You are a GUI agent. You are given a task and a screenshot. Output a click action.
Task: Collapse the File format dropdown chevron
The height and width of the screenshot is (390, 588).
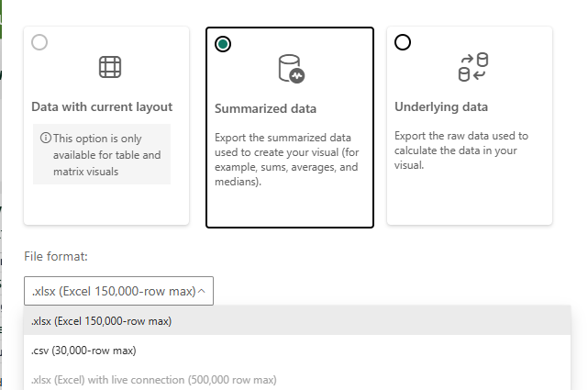point(202,291)
